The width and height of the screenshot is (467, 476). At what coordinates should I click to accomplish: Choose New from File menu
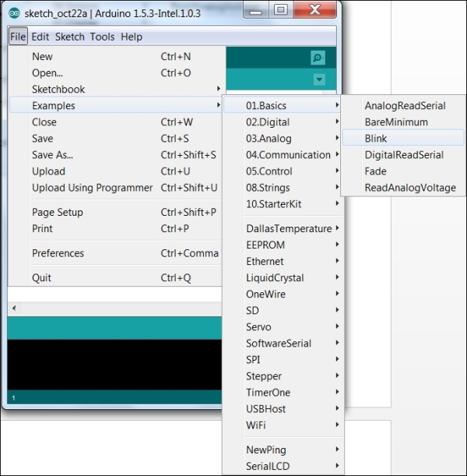point(115,56)
